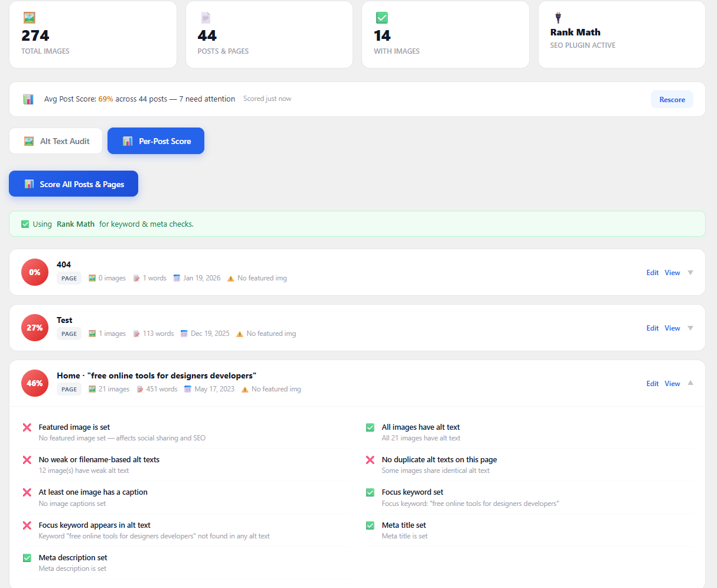Open Edit link for the Home page

point(653,384)
